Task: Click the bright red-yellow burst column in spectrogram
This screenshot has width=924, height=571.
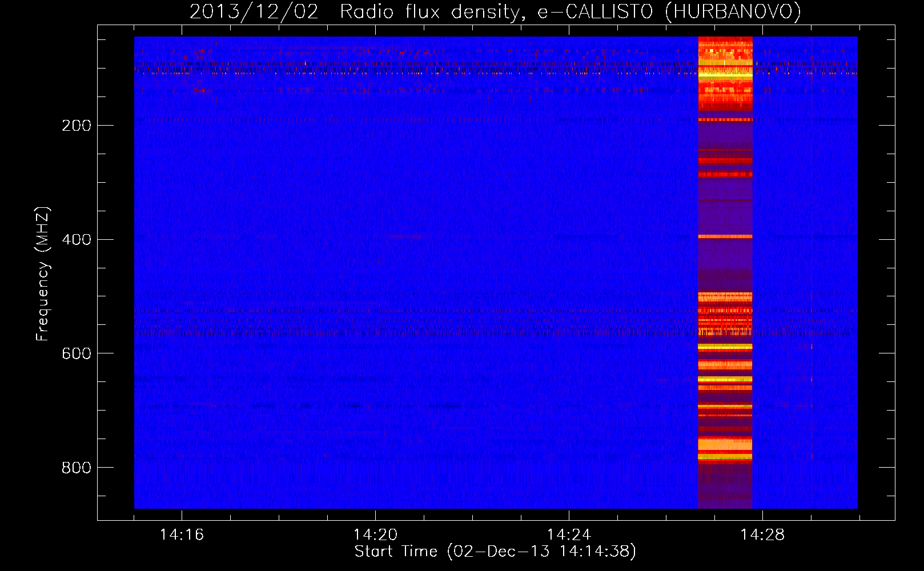Action: coord(725,272)
